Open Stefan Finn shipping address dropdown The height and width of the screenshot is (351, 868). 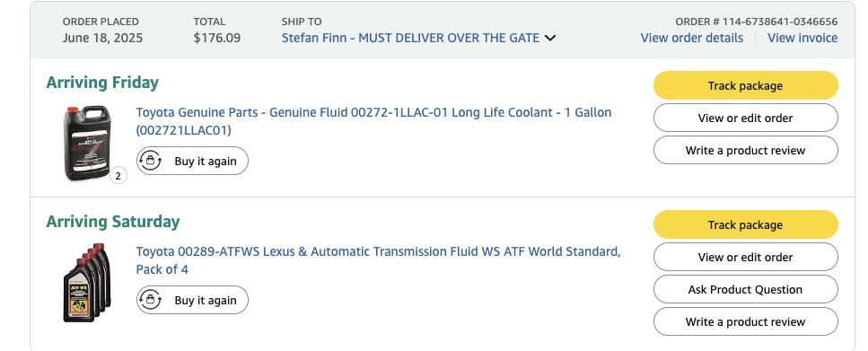410,39
